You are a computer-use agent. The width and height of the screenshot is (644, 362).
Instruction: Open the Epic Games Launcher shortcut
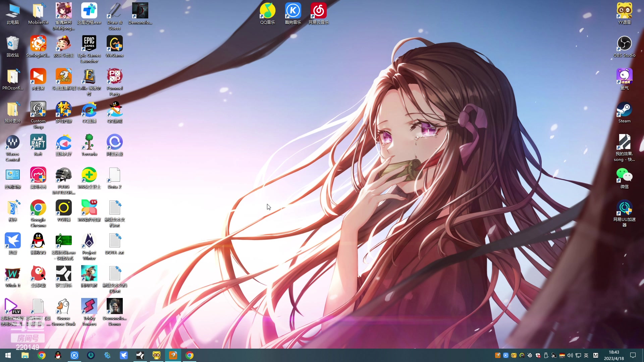tap(89, 49)
